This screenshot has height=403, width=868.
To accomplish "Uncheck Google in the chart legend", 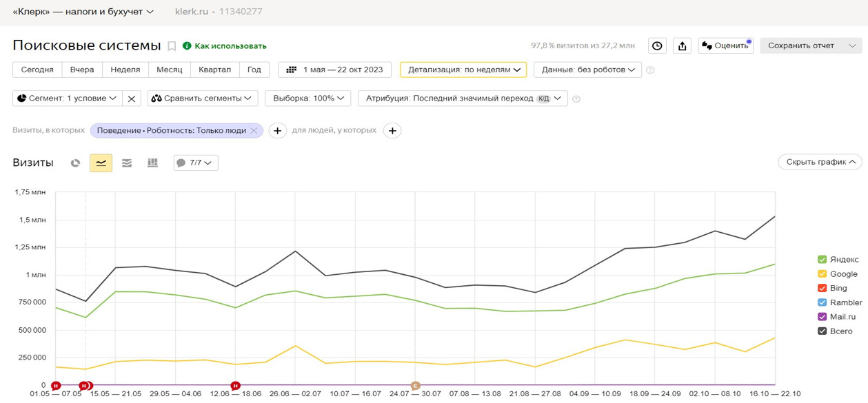I will (x=822, y=274).
